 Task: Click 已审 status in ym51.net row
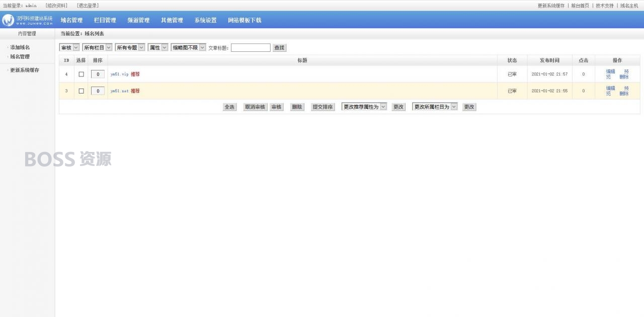click(512, 91)
